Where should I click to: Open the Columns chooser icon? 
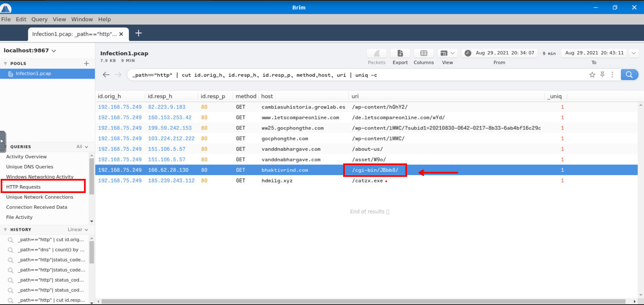(424, 53)
